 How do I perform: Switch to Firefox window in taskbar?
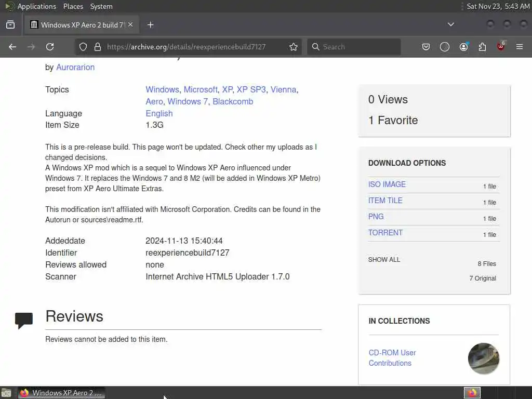point(61,393)
